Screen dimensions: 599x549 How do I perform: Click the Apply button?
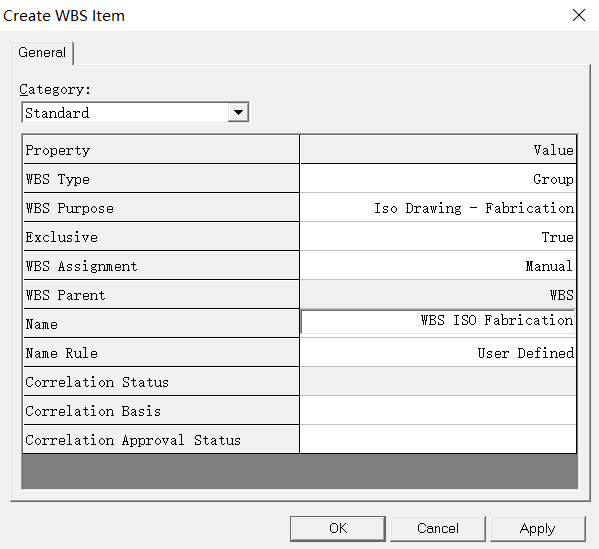(x=537, y=528)
